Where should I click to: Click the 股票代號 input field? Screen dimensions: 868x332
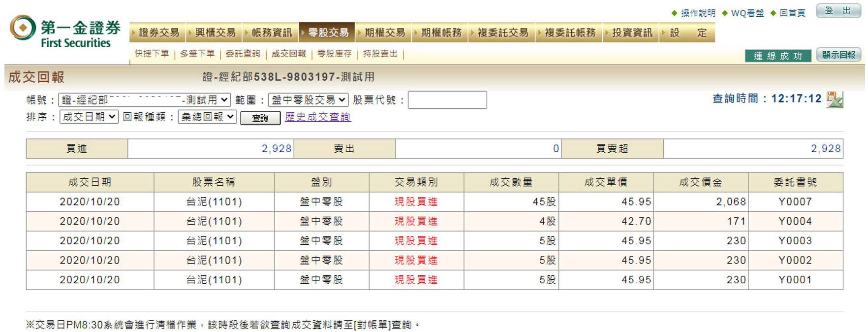[447, 100]
